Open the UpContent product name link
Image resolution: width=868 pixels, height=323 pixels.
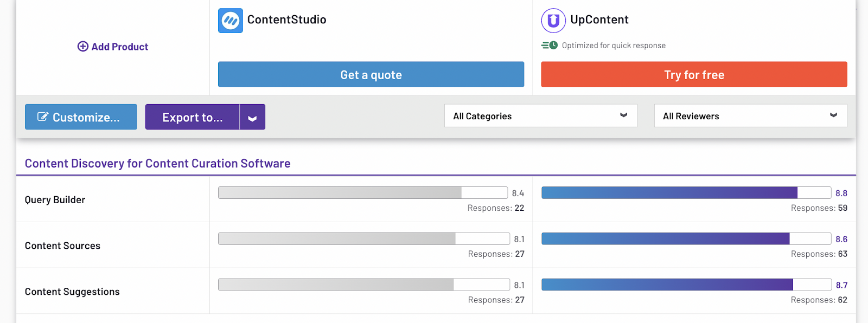599,20
